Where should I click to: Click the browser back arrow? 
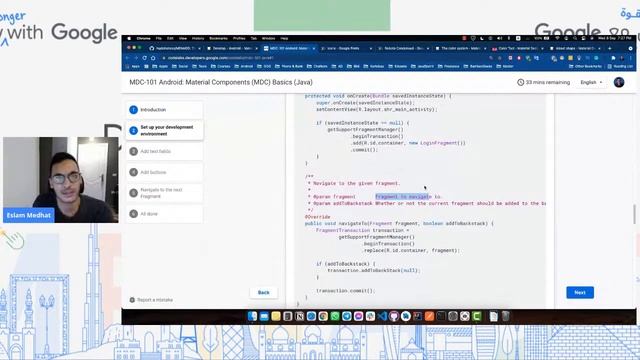(128, 58)
